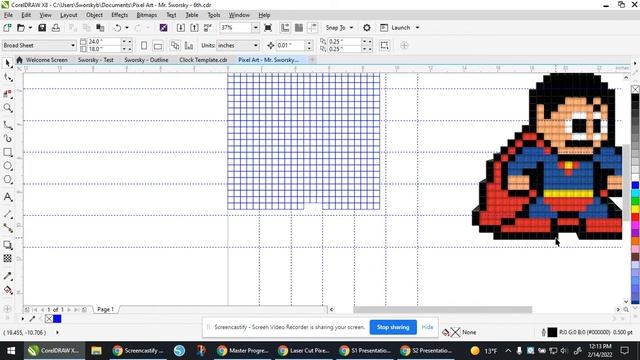The height and width of the screenshot is (360, 640).
Task: Select the Parallel Dimension tool
Action: (8, 214)
